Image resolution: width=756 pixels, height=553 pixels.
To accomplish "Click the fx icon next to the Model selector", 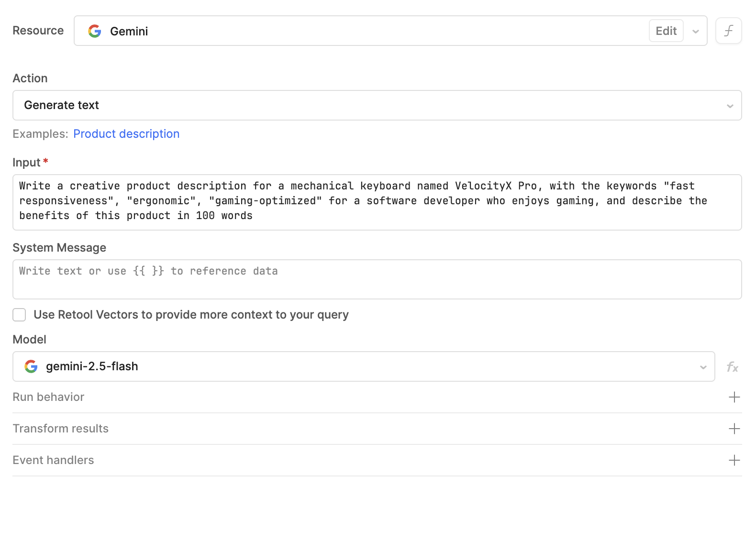I will pyautogui.click(x=732, y=367).
